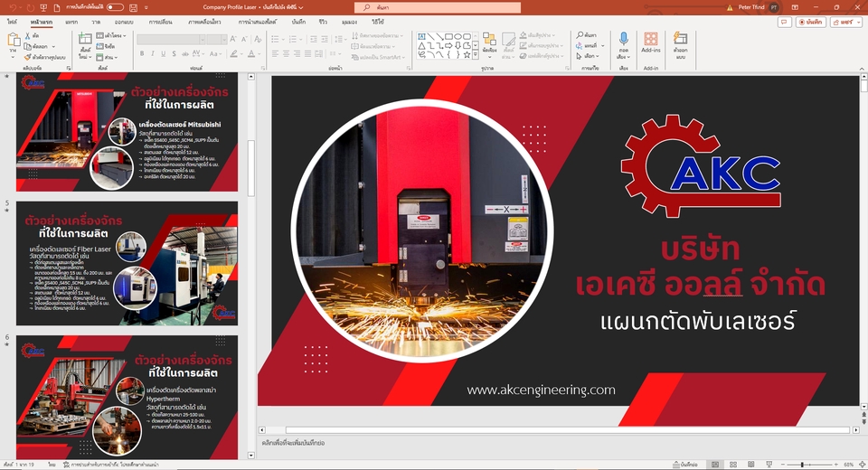Click the Comments speech bubble button
Screen dimensions: 868x470
(784, 22)
